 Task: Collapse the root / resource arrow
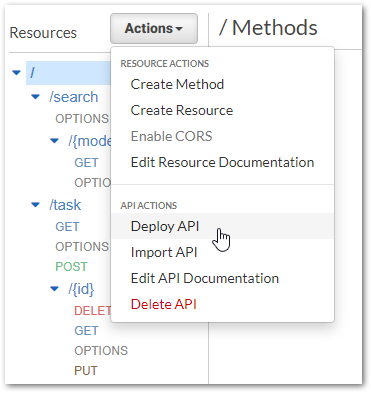pos(16,72)
